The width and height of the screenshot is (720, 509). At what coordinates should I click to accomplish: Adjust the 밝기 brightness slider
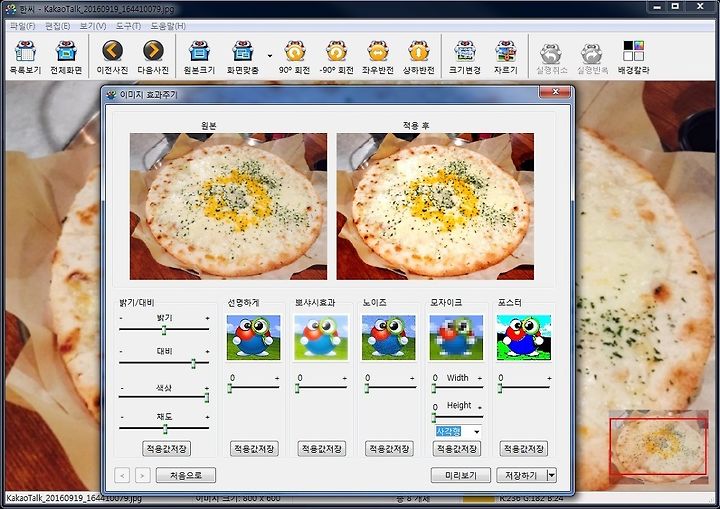164,329
